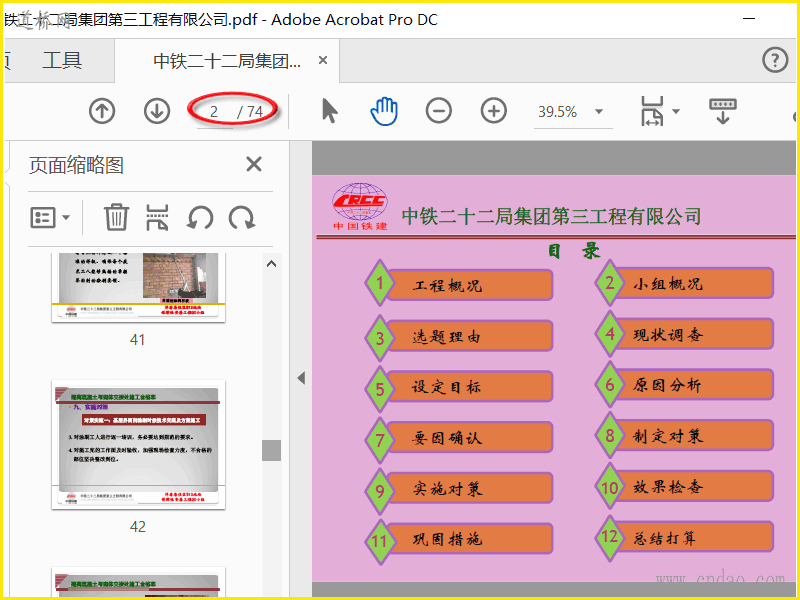Go to previous page with up arrow

tap(102, 111)
